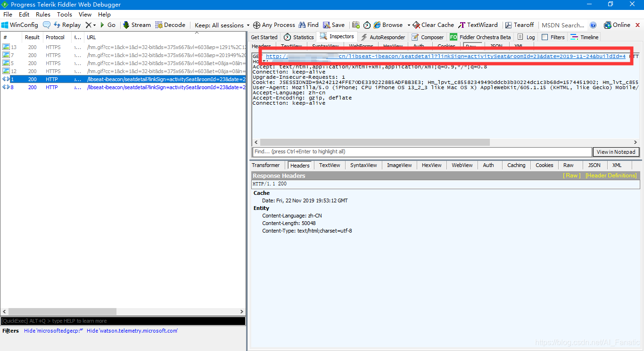Viewport: 644px width, 351px height.
Task: Open the Remove sessions X dropdown
Action: (x=91, y=25)
